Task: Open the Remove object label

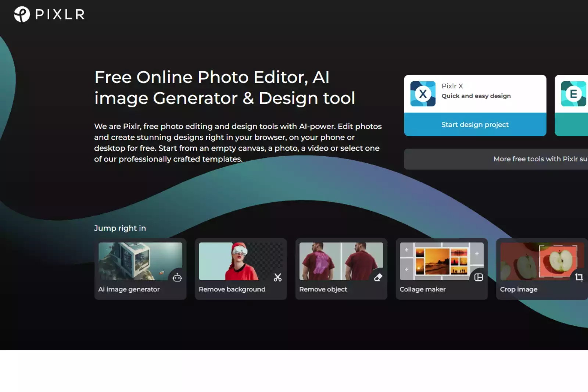Action: coord(323,289)
